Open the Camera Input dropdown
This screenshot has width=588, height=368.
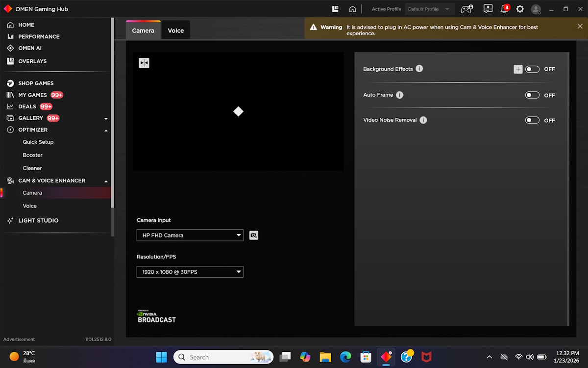coord(190,236)
